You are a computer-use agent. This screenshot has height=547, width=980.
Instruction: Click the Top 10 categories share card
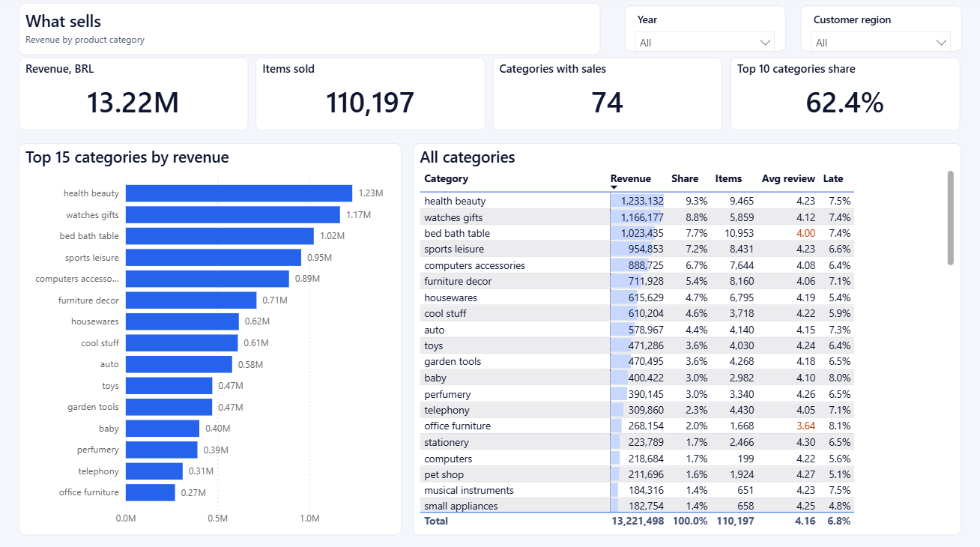pos(845,94)
